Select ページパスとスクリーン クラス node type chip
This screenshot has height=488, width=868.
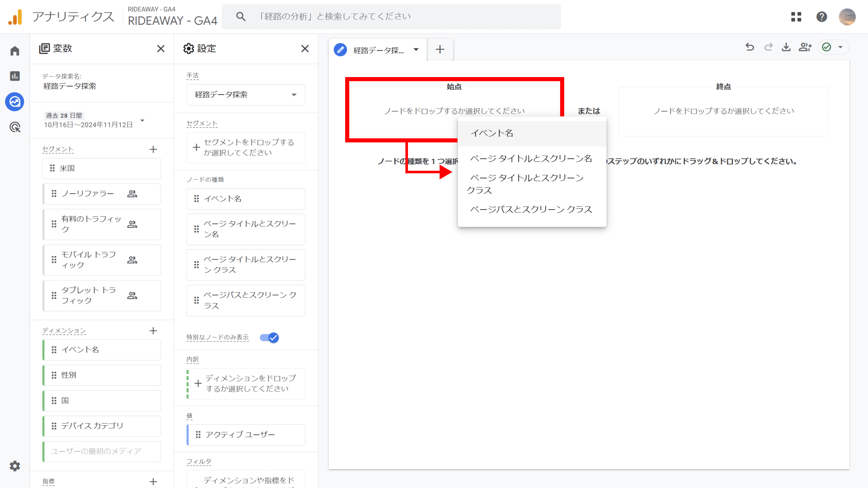(246, 300)
